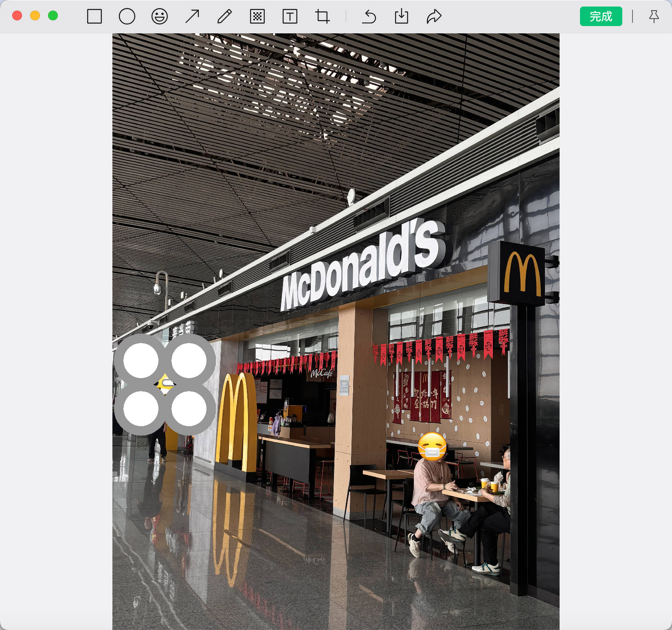The width and height of the screenshot is (672, 630).
Task: Select the mosaic blur tool
Action: click(257, 17)
